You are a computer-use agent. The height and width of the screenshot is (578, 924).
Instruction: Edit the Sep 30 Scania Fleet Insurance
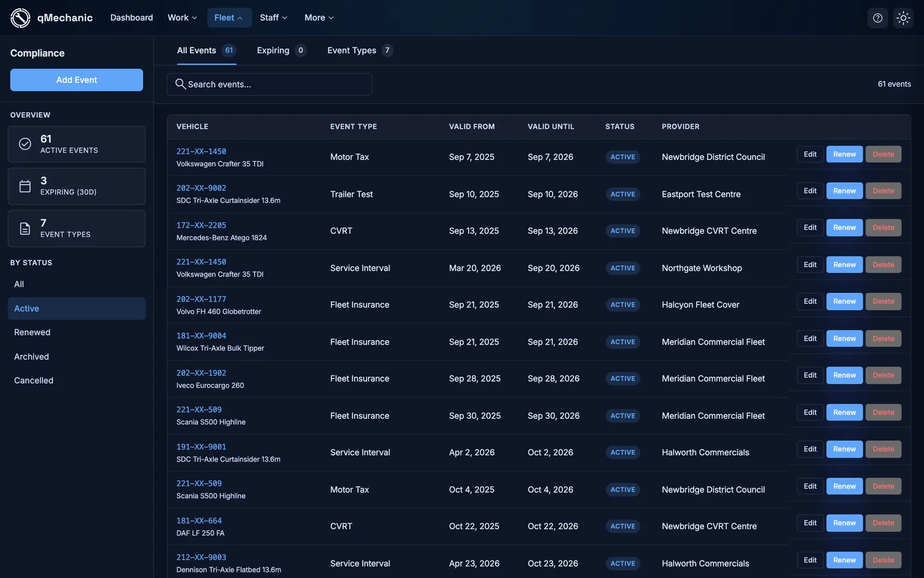[810, 412]
